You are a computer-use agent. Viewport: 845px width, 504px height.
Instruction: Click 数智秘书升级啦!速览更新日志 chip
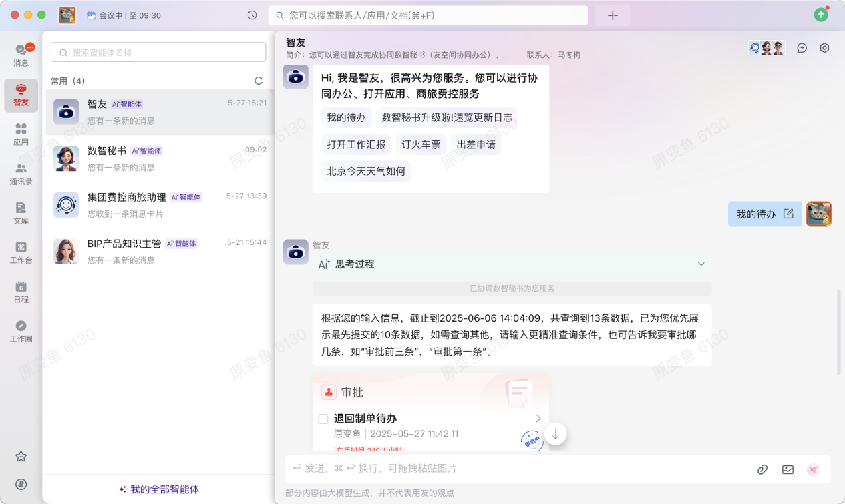click(x=447, y=117)
